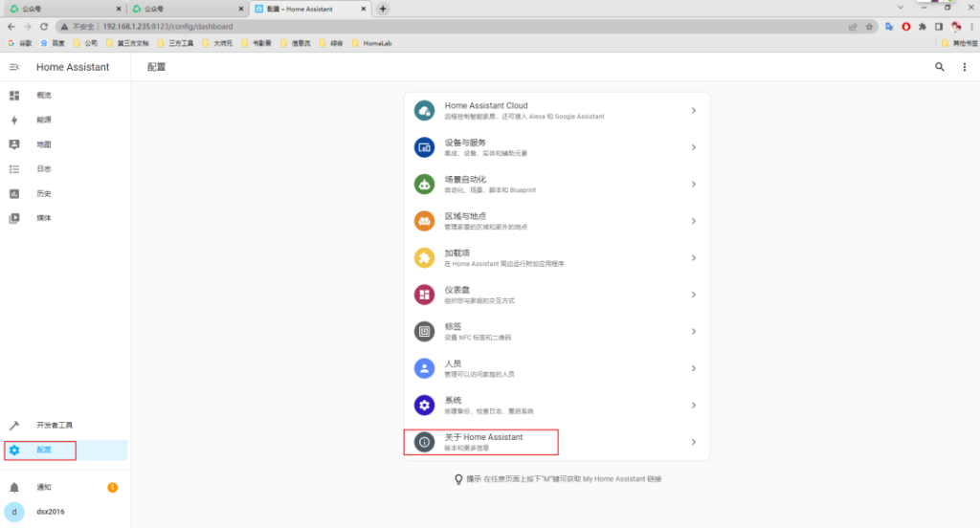
Task: Open a new browser tab
Action: 383,9
